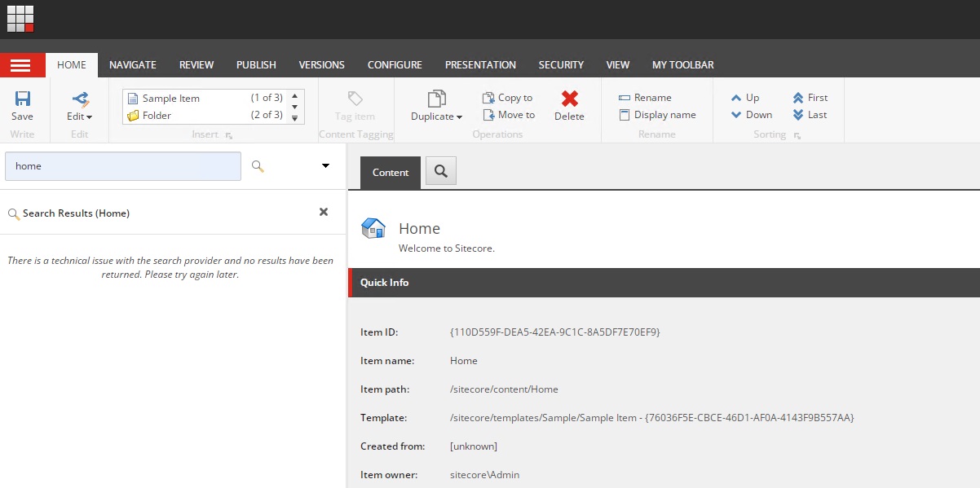Viewport: 980px width, 488px height.
Task: Collapse the Quick Info section
Action: [664, 283]
